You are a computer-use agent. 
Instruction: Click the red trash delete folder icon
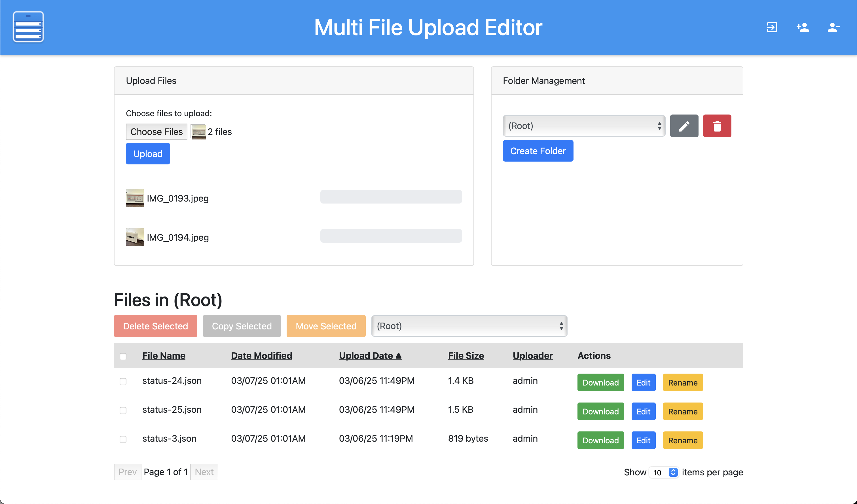point(717,126)
